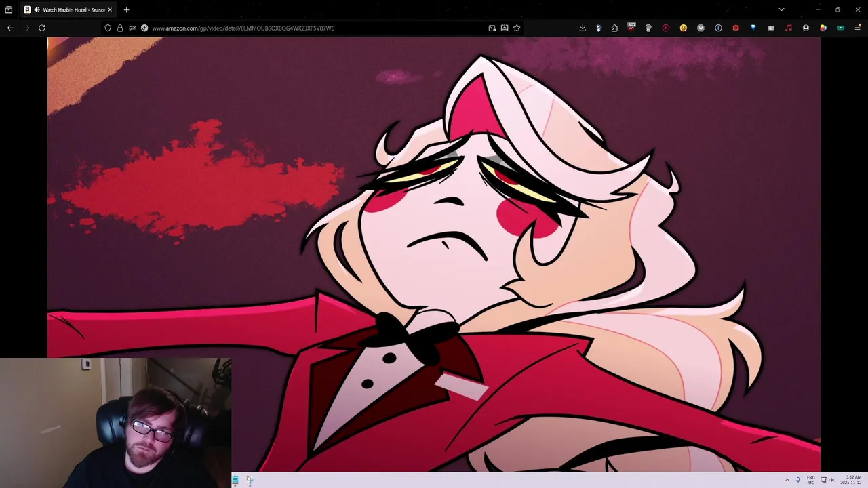This screenshot has height=488, width=868.
Task: Open the Downloads panel
Action: (583, 28)
